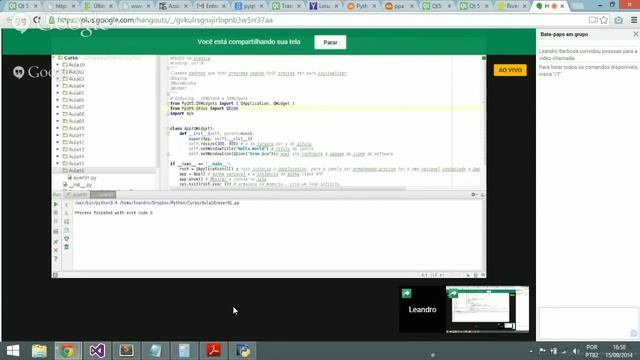Close the Bate-papo em grupo chat panel

tap(636, 34)
